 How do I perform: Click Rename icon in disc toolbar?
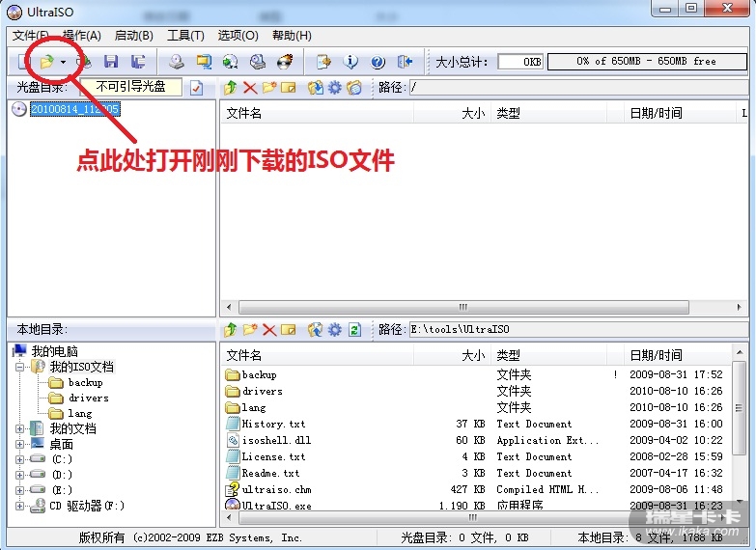coord(289,87)
